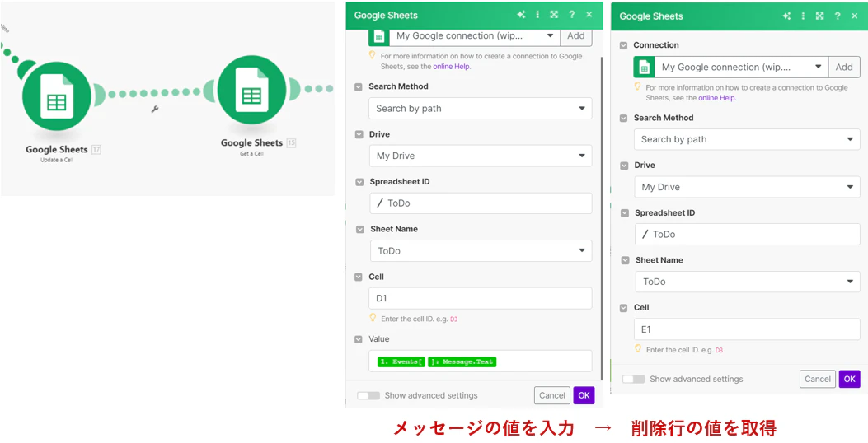This screenshot has width=868, height=443.
Task: Open Sheet Name dropdown in left dialog
Action: [481, 250]
